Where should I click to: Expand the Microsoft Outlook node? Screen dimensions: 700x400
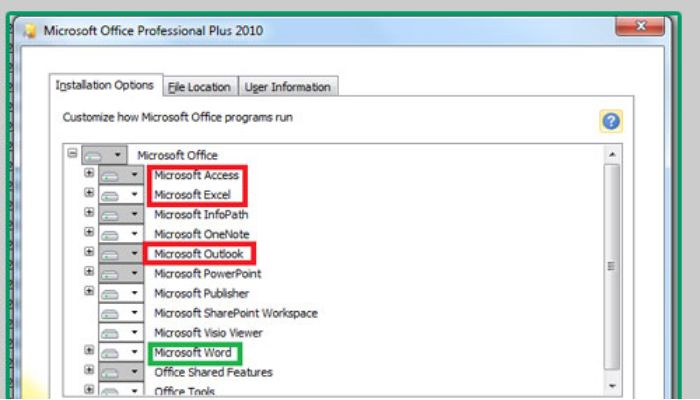click(x=89, y=251)
